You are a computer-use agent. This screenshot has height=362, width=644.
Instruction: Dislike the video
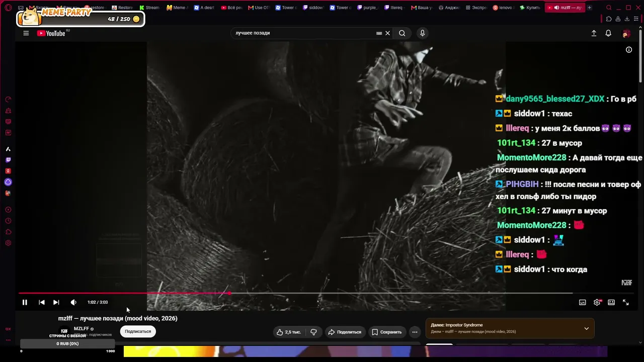[313, 332]
